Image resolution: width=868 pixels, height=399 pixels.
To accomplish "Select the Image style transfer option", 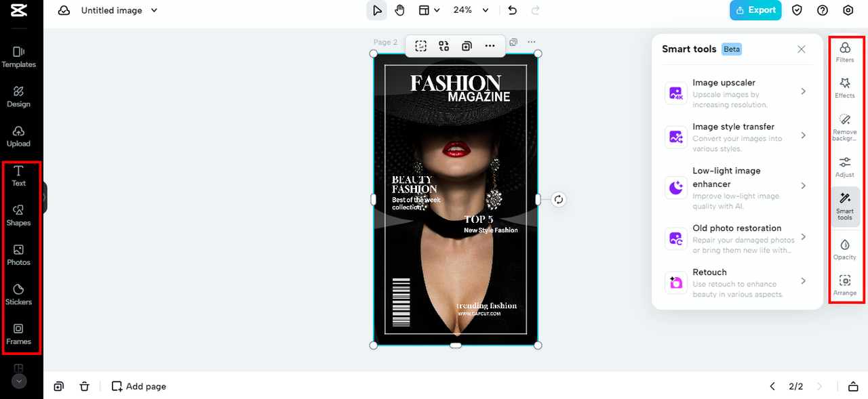I will pos(737,138).
